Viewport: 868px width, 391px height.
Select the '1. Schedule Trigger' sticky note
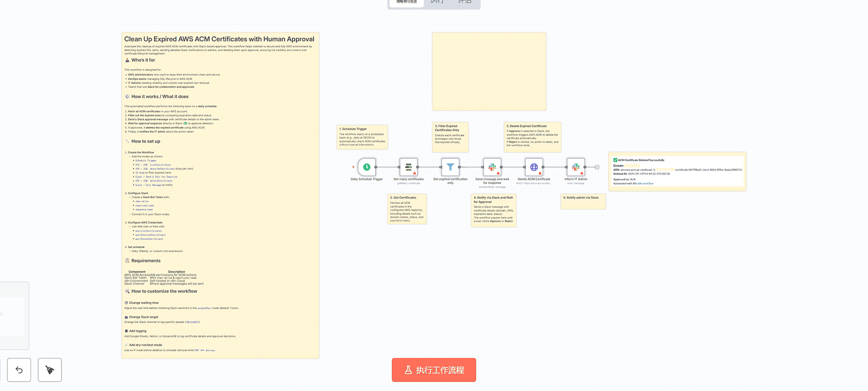[362, 137]
